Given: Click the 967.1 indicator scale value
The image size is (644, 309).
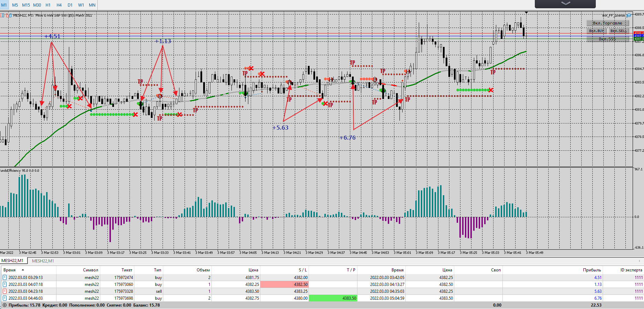Looking at the screenshot, I should [x=638, y=169].
